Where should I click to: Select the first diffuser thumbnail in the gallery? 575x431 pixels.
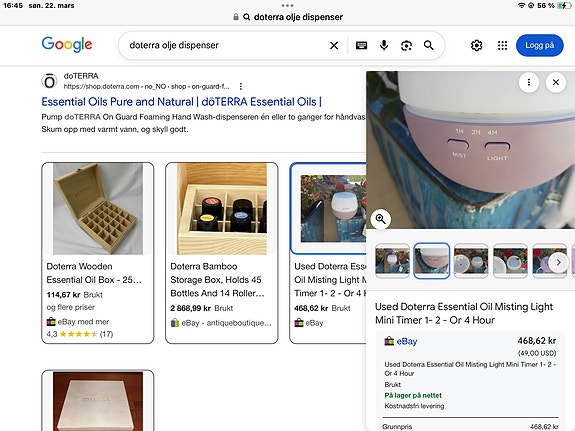tap(392, 261)
